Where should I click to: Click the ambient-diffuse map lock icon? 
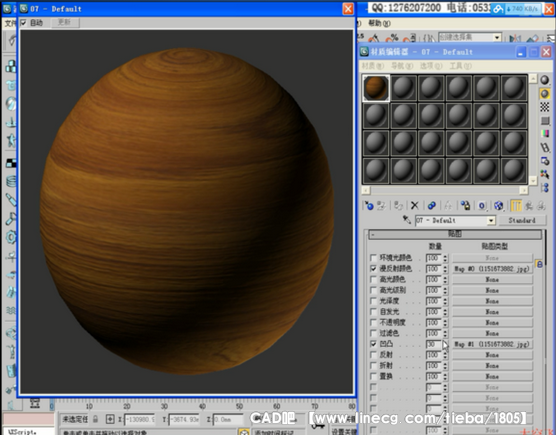pos(539,264)
